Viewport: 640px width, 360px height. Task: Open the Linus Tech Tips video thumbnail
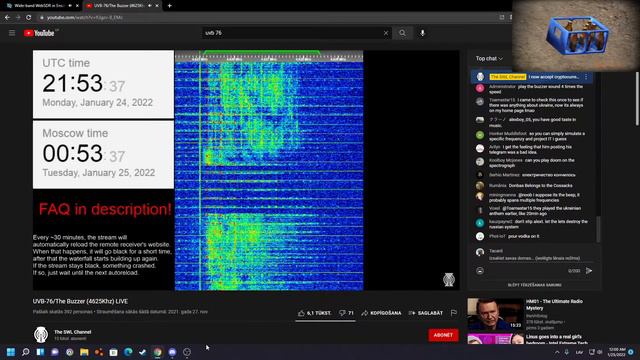(x=495, y=339)
